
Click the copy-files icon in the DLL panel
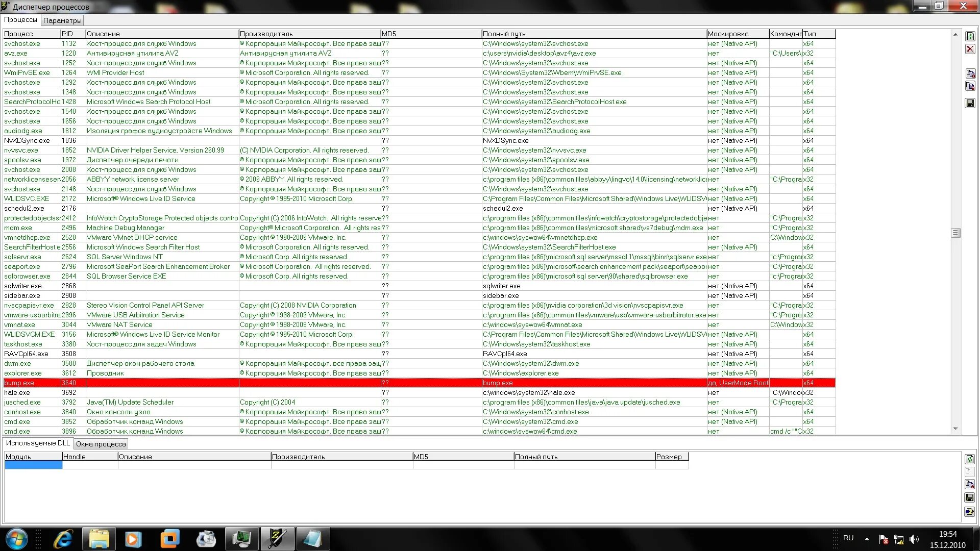click(969, 485)
